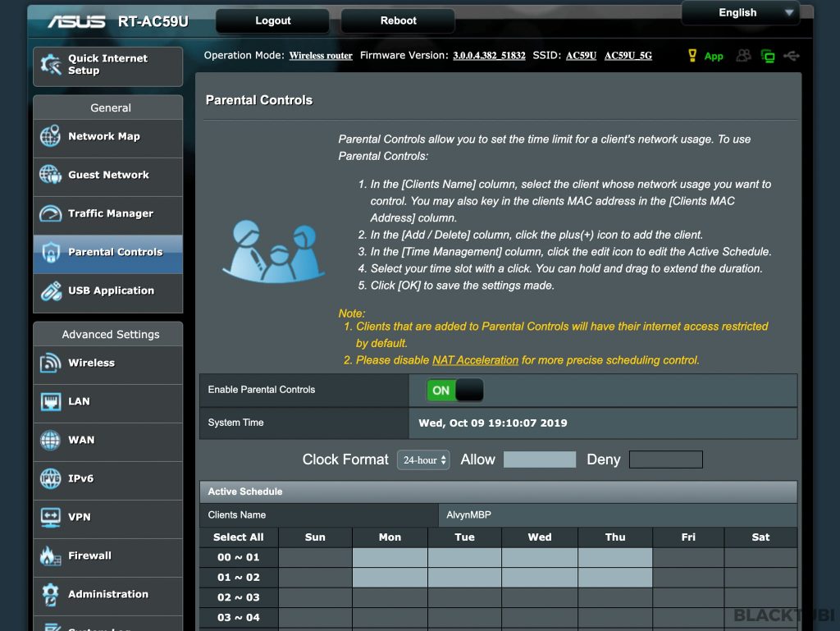Open the English language dropdown

click(x=741, y=12)
